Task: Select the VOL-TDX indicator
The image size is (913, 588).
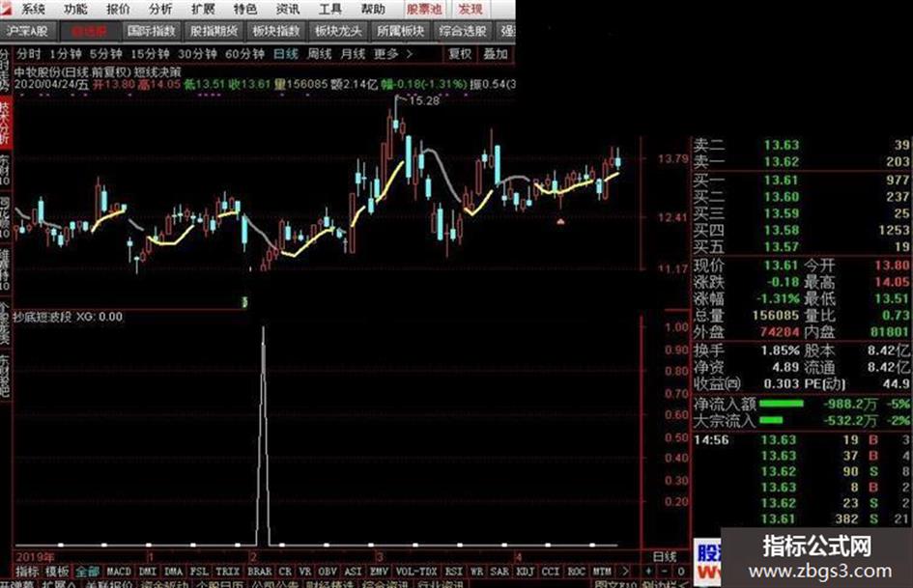Action: 416,572
